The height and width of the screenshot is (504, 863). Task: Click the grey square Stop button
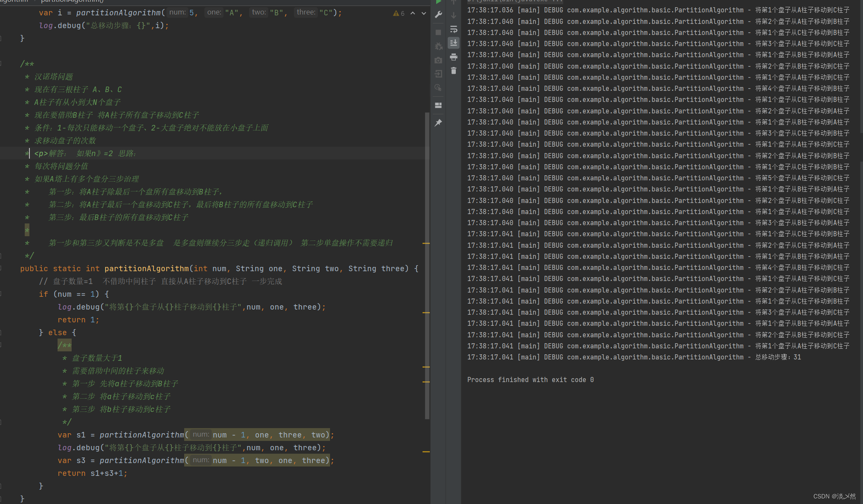click(x=438, y=32)
